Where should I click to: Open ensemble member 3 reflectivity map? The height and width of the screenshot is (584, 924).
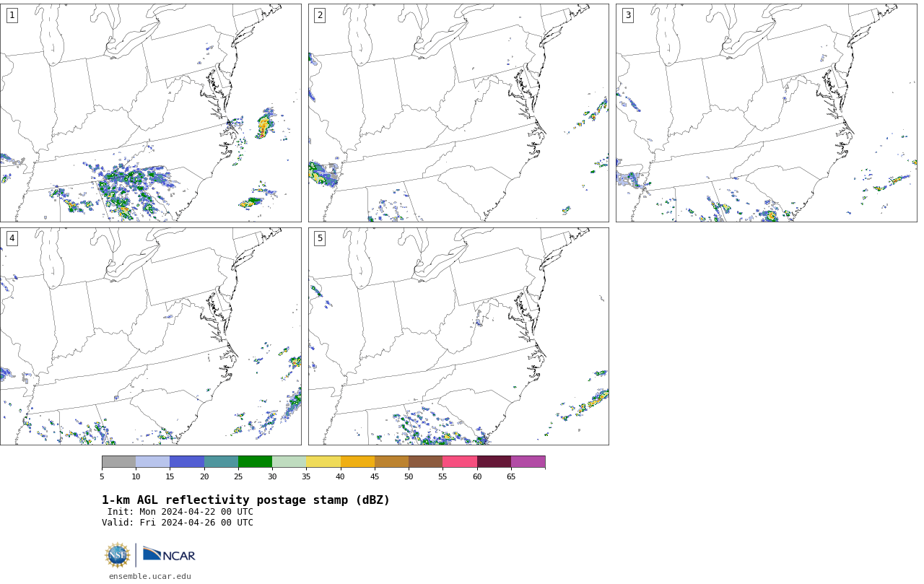tap(766, 113)
